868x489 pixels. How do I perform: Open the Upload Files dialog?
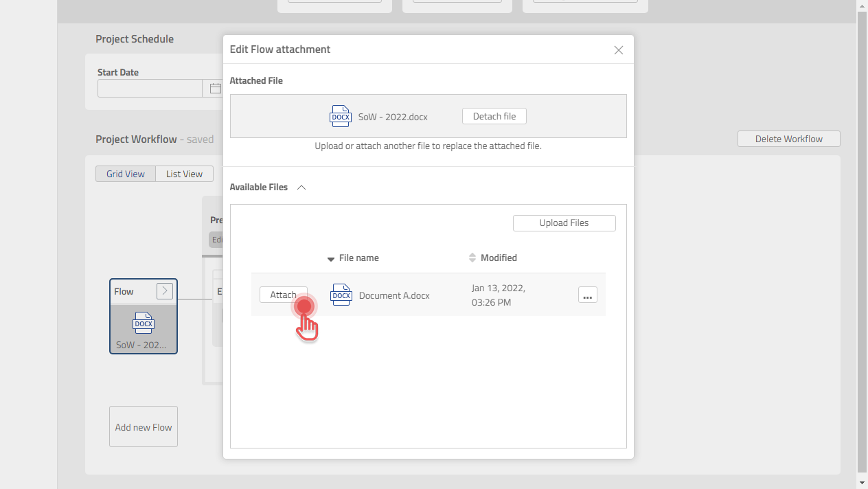pos(564,223)
